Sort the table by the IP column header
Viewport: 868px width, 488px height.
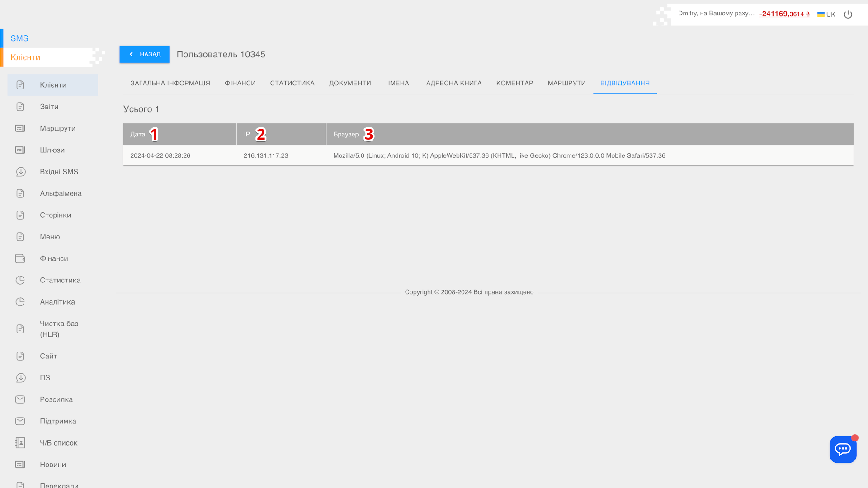point(247,134)
